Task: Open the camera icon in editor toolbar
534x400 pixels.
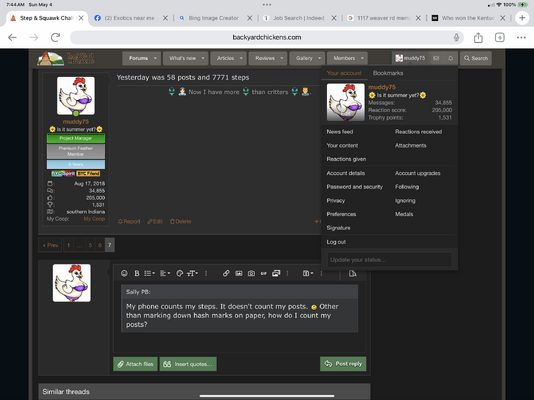Action: point(251,273)
